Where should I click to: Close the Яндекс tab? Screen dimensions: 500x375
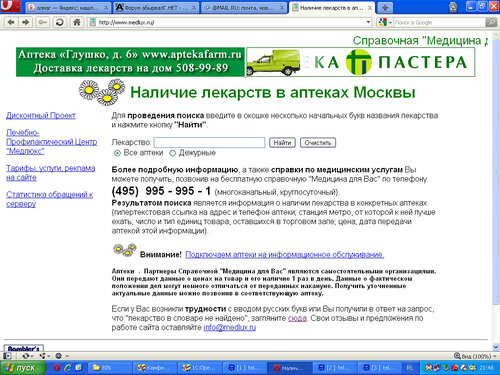[106, 8]
